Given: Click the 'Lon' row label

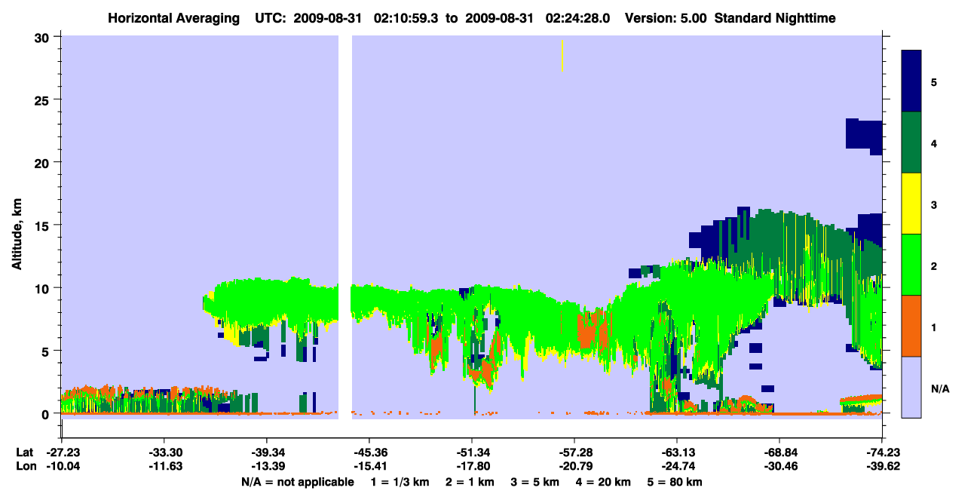Looking at the screenshot, I should [x=25, y=467].
